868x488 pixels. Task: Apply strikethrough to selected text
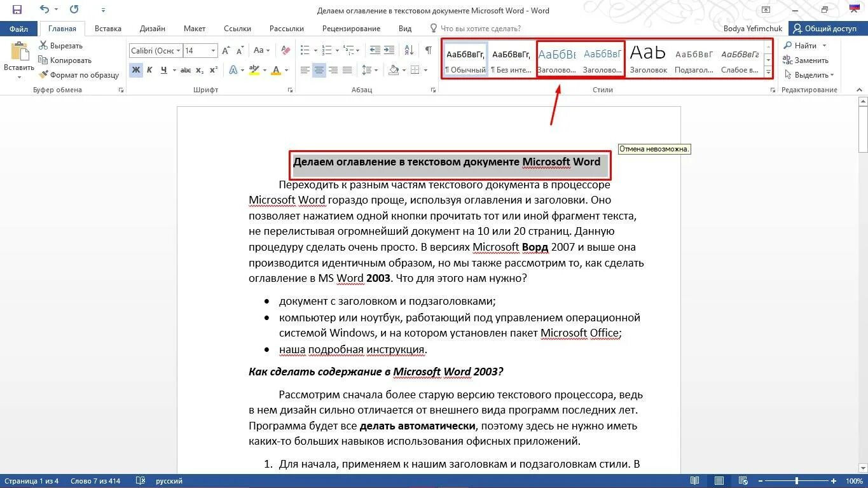(x=186, y=70)
